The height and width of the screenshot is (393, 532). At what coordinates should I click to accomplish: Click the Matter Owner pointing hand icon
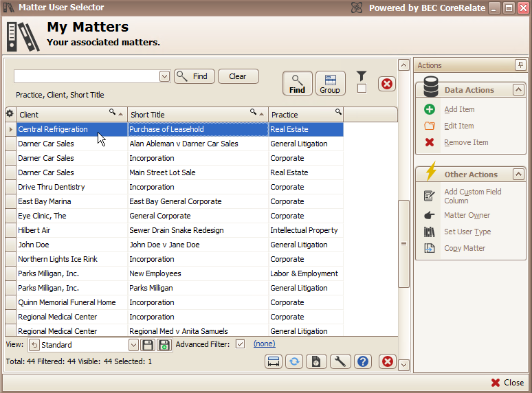430,215
